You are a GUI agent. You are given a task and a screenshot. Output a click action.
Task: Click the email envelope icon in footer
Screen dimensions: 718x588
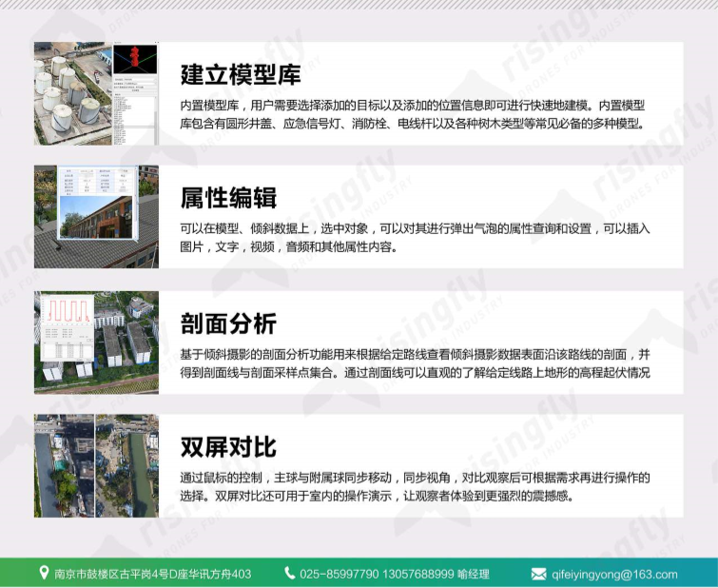(x=538, y=574)
